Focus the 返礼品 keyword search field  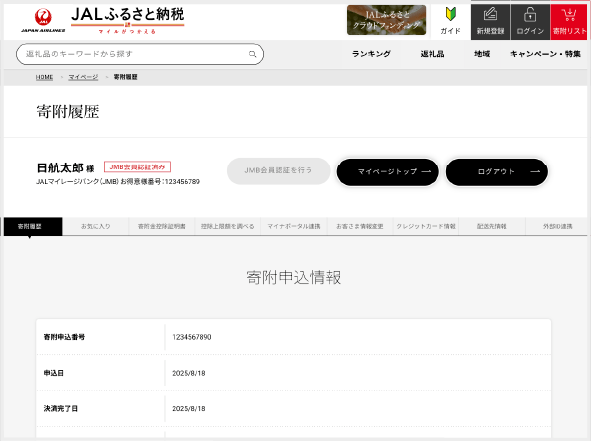click(140, 54)
